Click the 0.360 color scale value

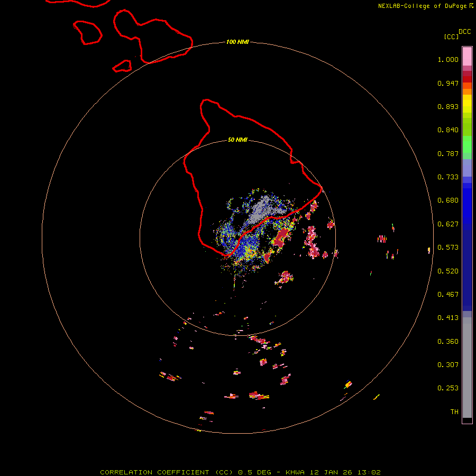click(448, 342)
